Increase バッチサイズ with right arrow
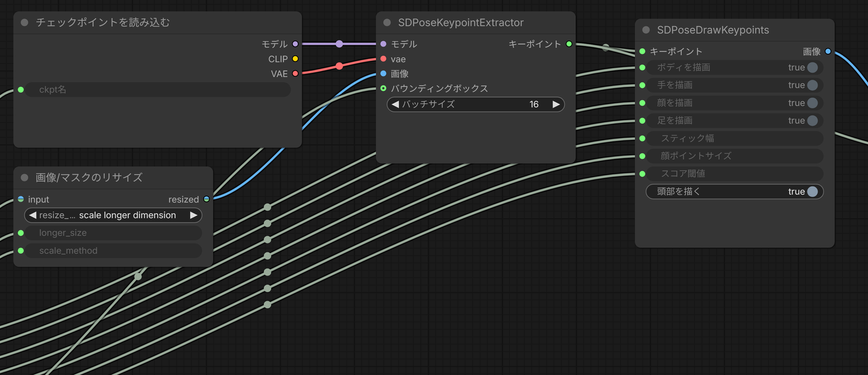 click(x=556, y=104)
